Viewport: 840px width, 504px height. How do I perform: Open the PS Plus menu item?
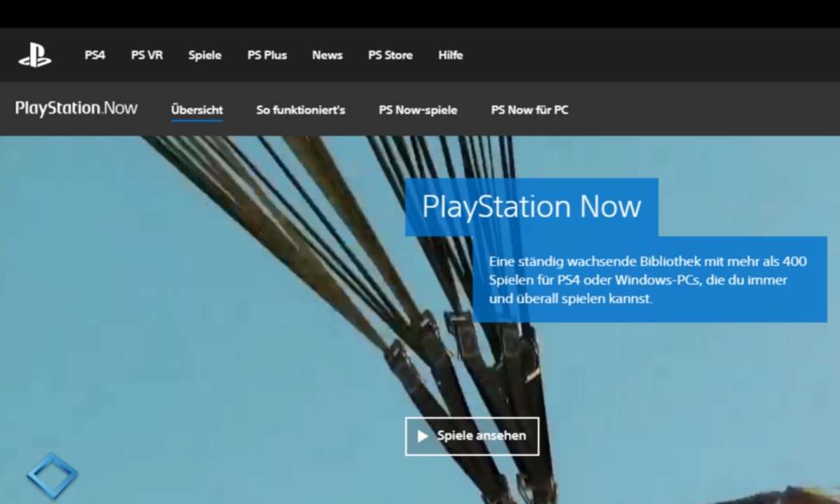pos(267,55)
